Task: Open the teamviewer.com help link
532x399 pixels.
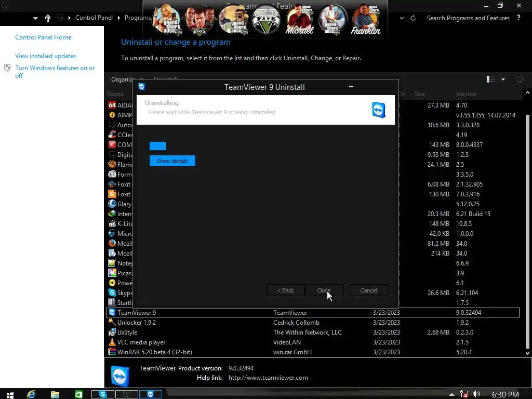Action: click(268, 378)
